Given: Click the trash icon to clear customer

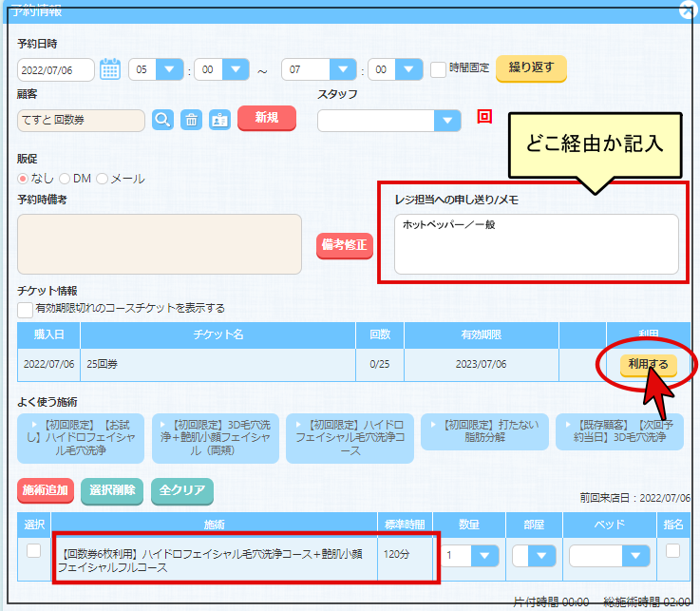Looking at the screenshot, I should (x=192, y=120).
